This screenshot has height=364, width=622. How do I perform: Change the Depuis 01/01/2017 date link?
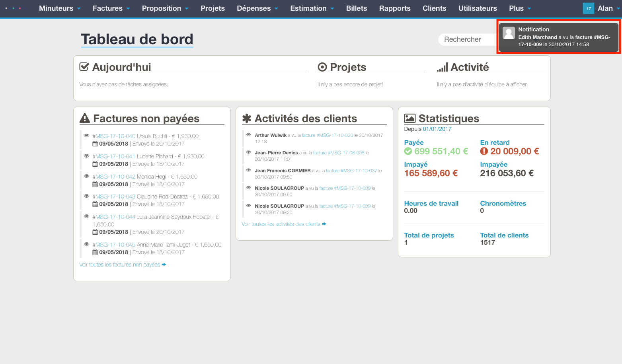437,129
